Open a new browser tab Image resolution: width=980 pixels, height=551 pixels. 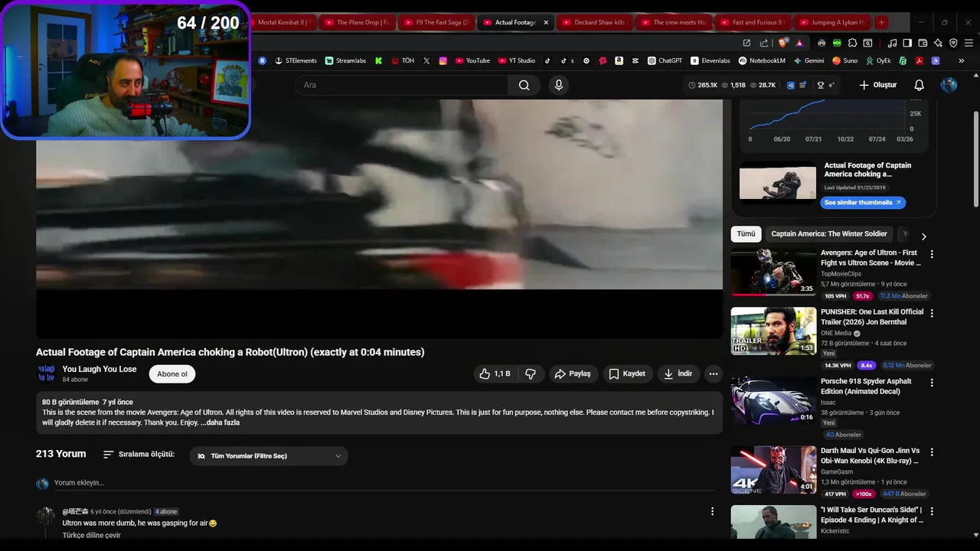point(881,22)
